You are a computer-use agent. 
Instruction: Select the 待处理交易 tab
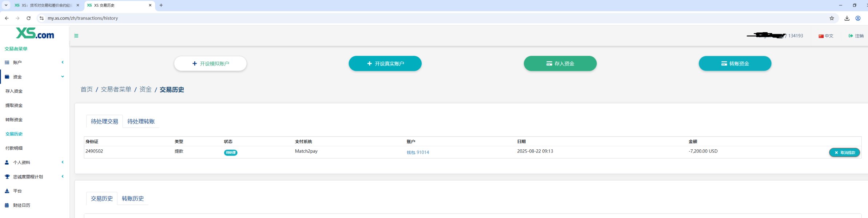(104, 121)
